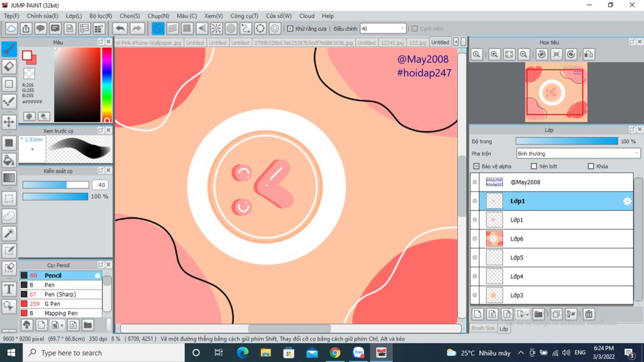
Task: Flip the view with the navigator flip icon
Action: pos(589,54)
